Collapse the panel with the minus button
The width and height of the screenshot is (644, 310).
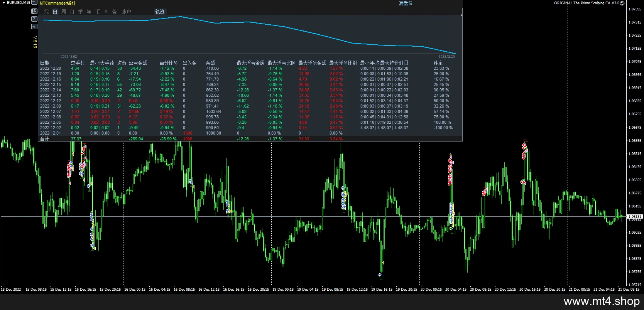34,2
